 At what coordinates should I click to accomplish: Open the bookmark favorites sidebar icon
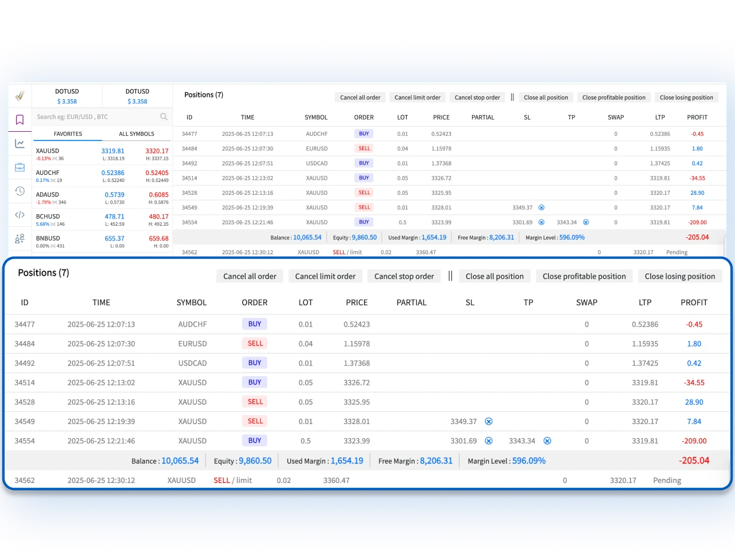[x=19, y=120]
